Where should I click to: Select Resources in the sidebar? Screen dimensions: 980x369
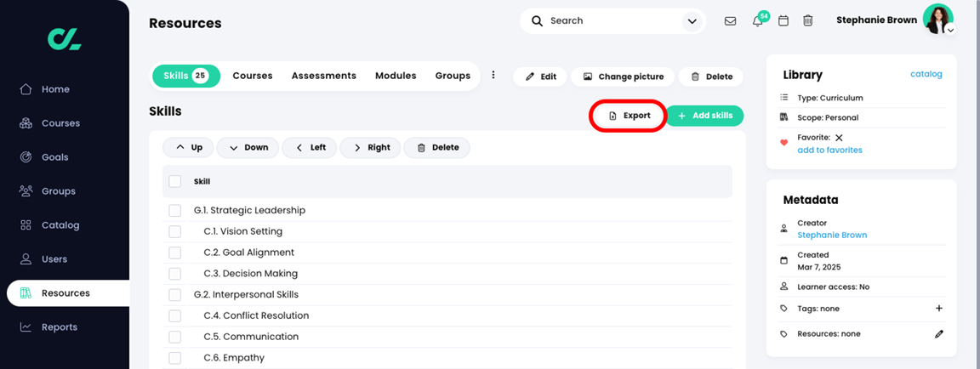[67, 292]
